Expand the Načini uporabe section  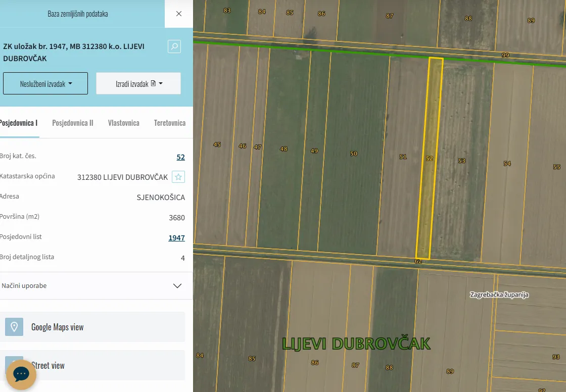93,285
